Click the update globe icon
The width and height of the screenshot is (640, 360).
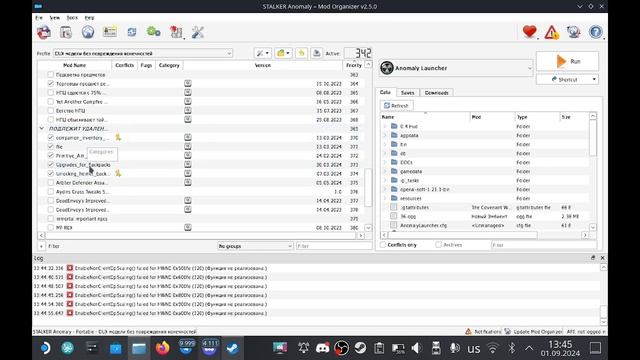[x=573, y=32]
